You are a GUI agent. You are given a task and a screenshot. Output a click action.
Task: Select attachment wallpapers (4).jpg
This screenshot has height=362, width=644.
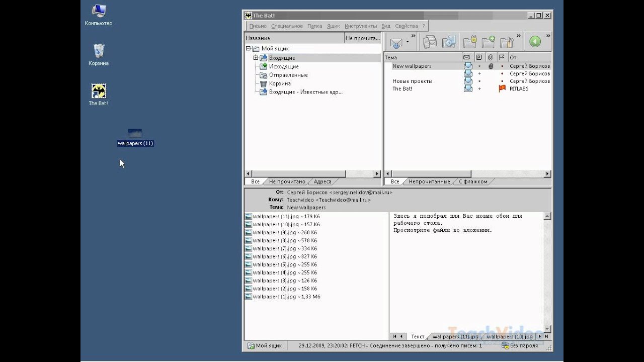click(281, 273)
